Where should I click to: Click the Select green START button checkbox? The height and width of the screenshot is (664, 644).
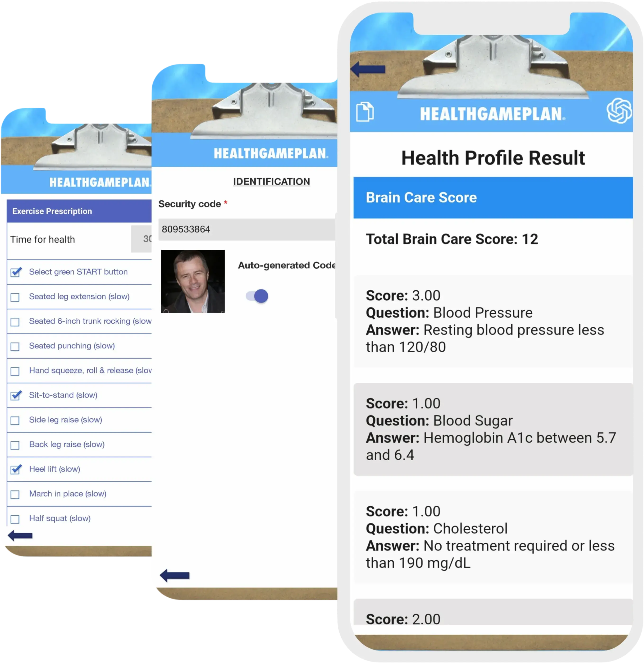click(x=17, y=271)
